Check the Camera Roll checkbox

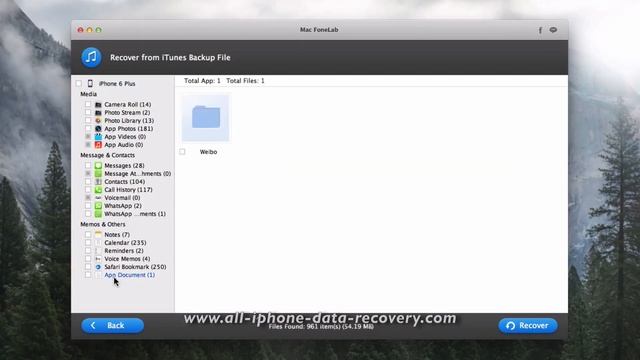tap(88, 104)
